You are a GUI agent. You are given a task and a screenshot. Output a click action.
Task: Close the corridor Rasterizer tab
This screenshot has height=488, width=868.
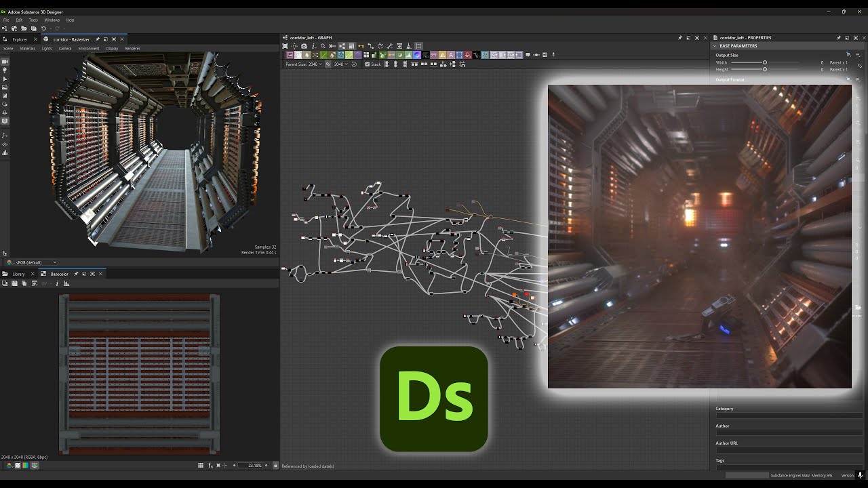(x=122, y=39)
